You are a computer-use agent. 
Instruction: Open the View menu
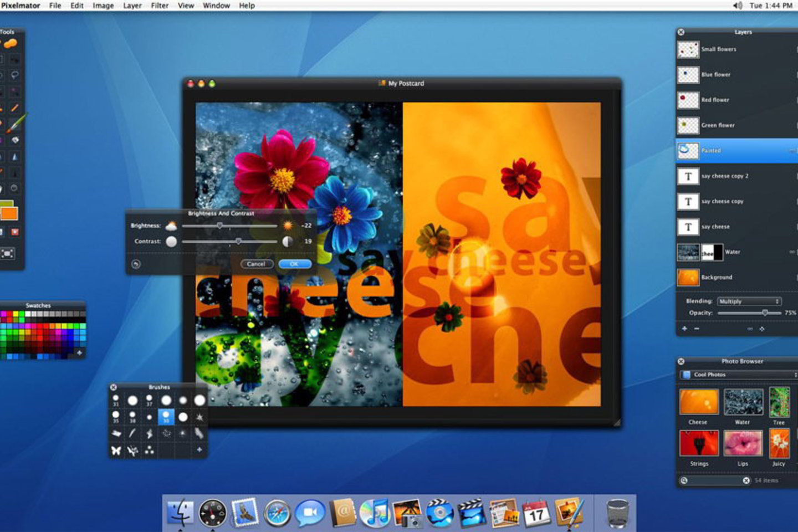pyautogui.click(x=186, y=6)
